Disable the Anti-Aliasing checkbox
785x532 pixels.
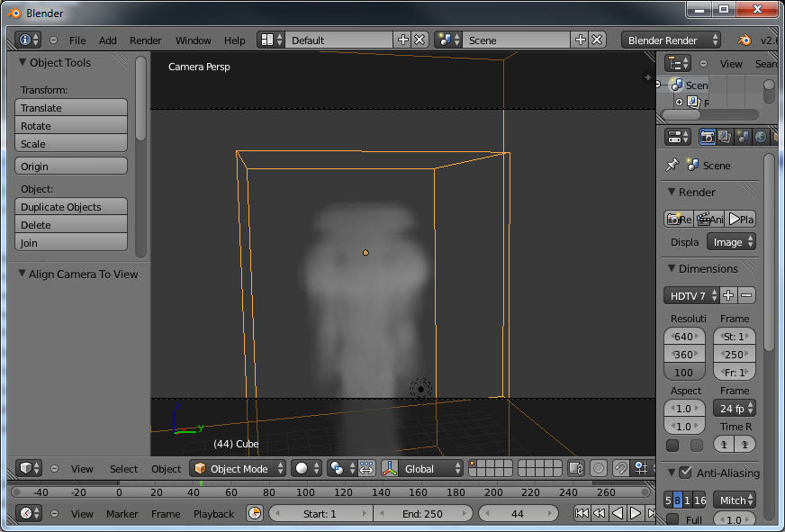point(685,473)
